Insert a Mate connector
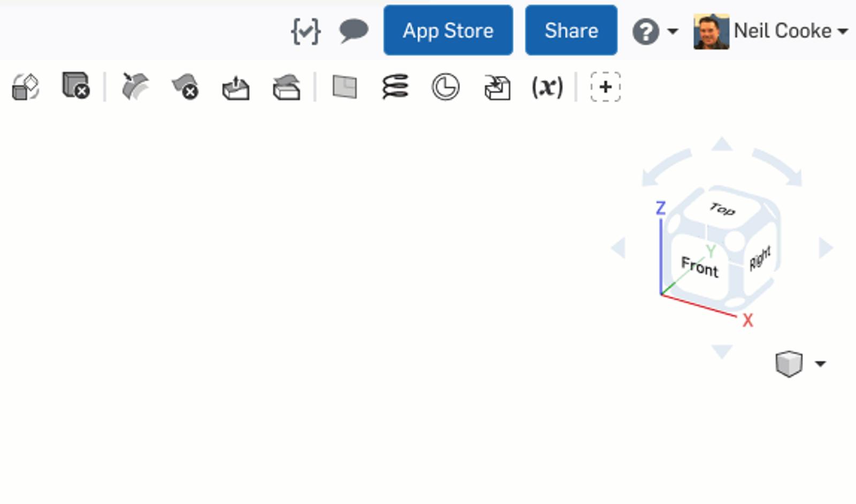 tap(446, 87)
